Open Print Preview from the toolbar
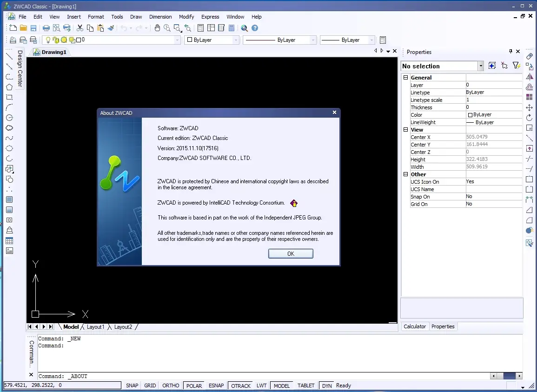Image resolution: width=537 pixels, height=392 pixels. (56, 28)
